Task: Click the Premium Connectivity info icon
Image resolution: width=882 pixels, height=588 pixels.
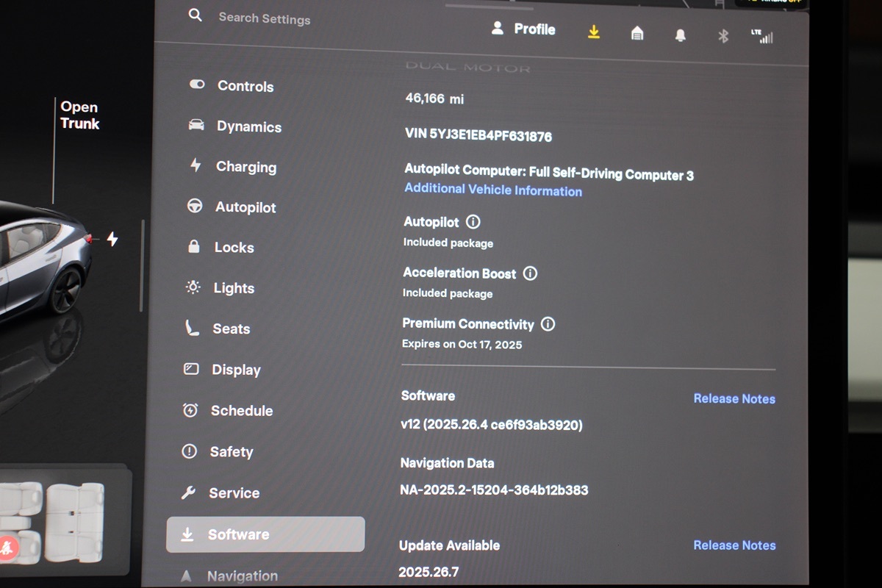Action: click(x=548, y=324)
